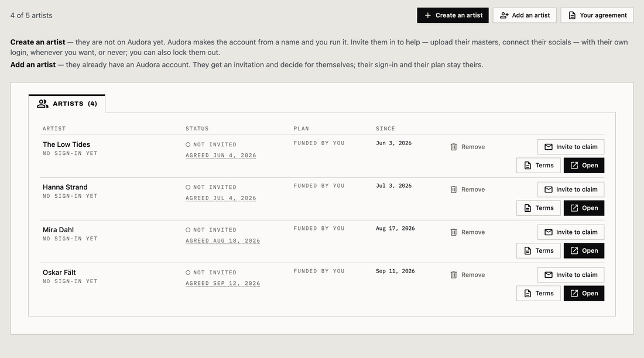Click the Create an artist button
Image resolution: width=644 pixels, height=358 pixels.
point(453,15)
